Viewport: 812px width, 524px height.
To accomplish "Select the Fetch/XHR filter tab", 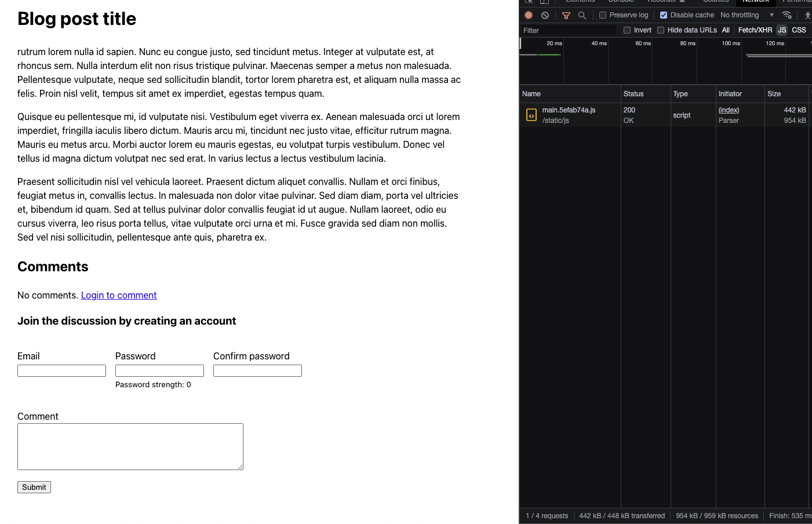I will click(x=755, y=30).
